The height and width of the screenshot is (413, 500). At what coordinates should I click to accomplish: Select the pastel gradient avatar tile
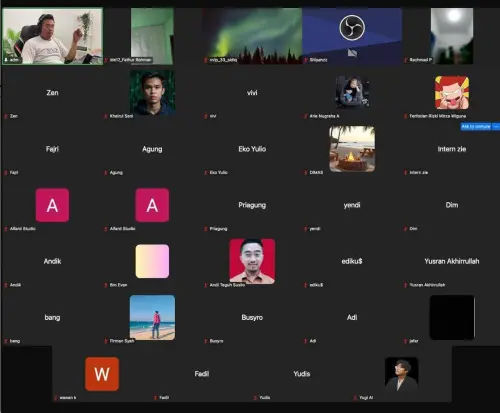coord(152,261)
